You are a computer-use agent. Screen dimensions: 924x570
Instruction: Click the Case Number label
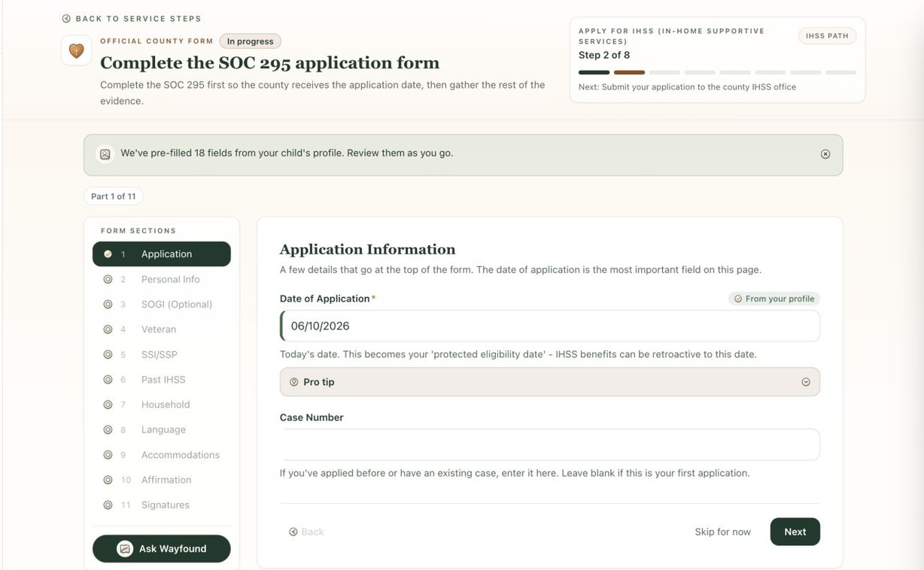click(x=312, y=417)
